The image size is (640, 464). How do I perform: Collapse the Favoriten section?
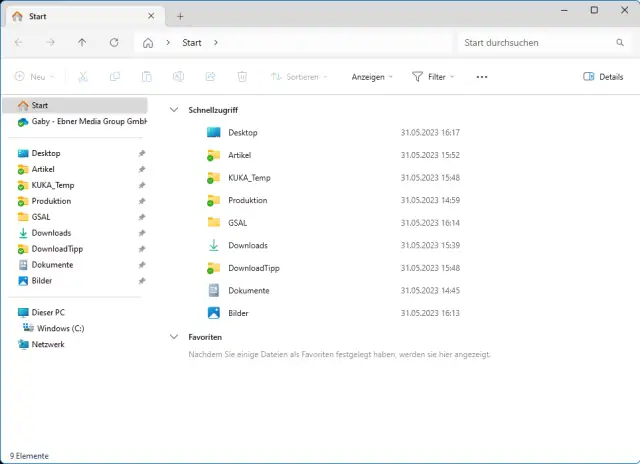[175, 337]
